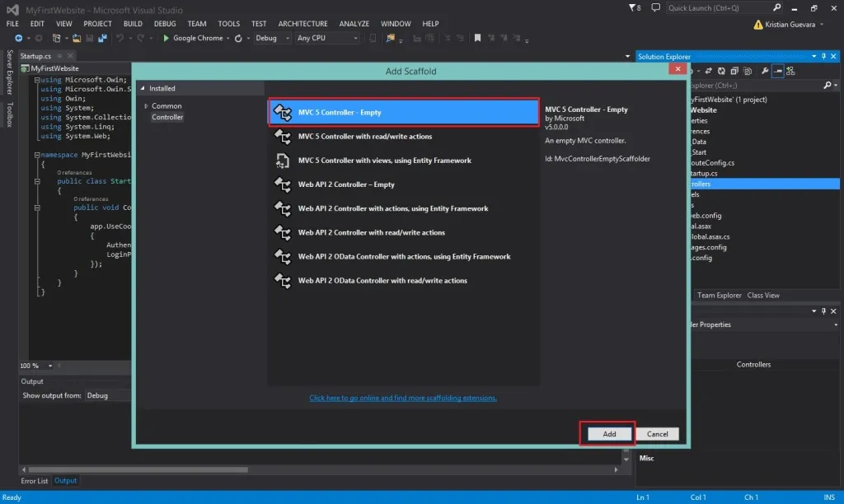Image resolution: width=844 pixels, height=504 pixels.
Task: Open the PROJECT menu
Action: [x=97, y=24]
